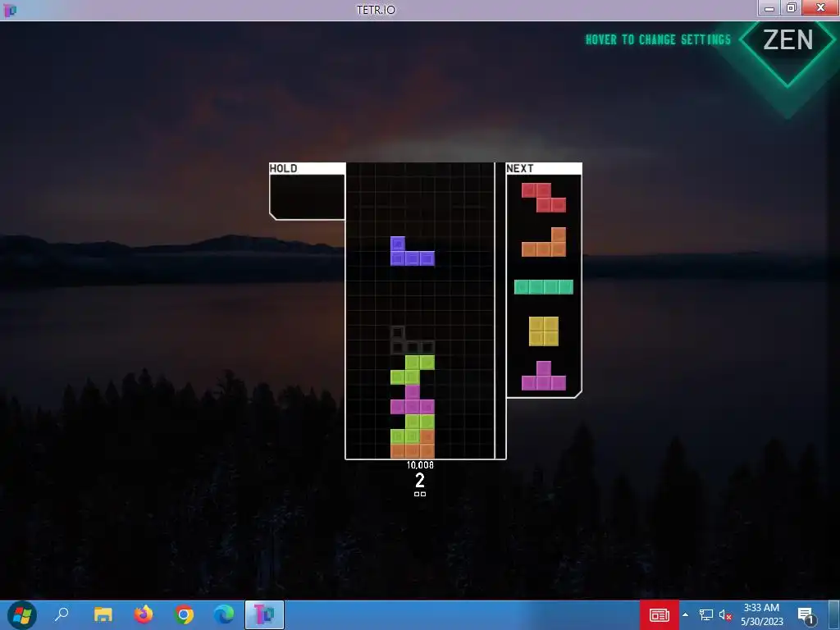Click the HOLD label
This screenshot has width=840, height=630.
point(283,168)
